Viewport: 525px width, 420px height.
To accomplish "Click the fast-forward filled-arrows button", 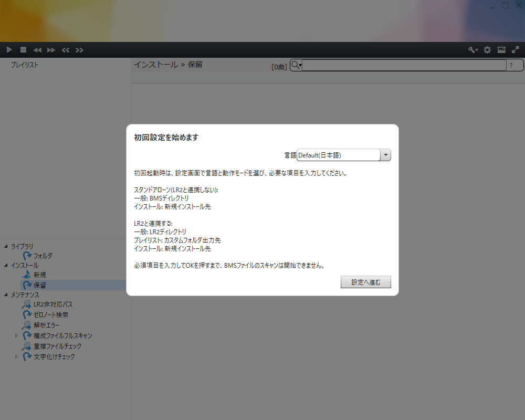I will tap(51, 50).
